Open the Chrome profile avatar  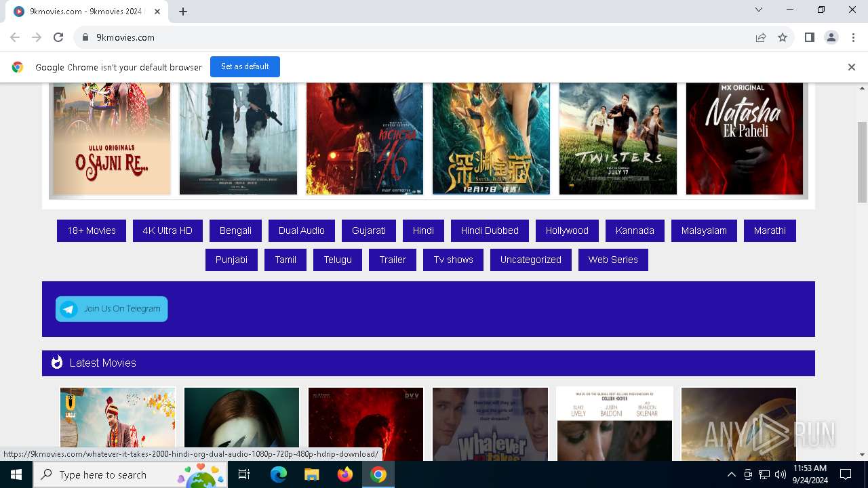(831, 37)
